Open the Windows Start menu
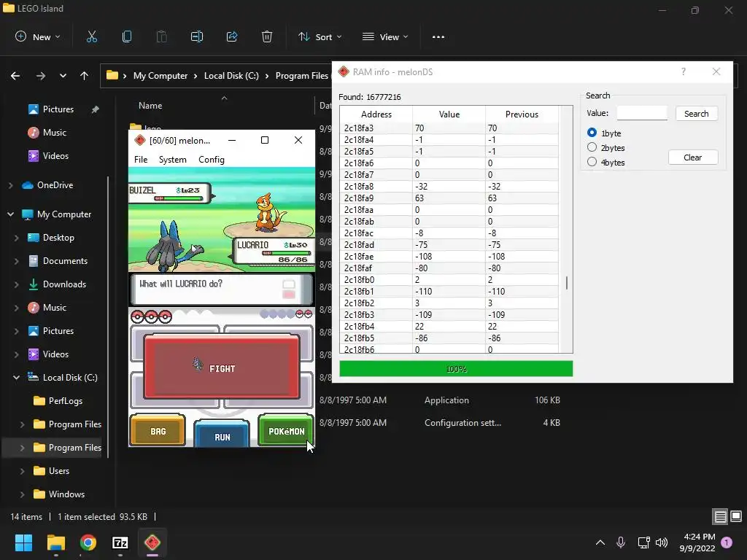 (x=23, y=542)
